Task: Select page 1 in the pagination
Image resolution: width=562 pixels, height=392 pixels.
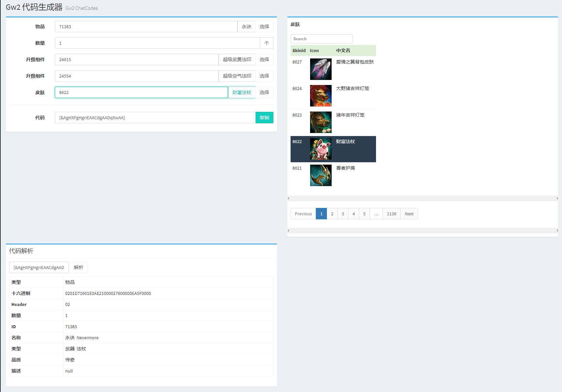Action: pos(321,214)
